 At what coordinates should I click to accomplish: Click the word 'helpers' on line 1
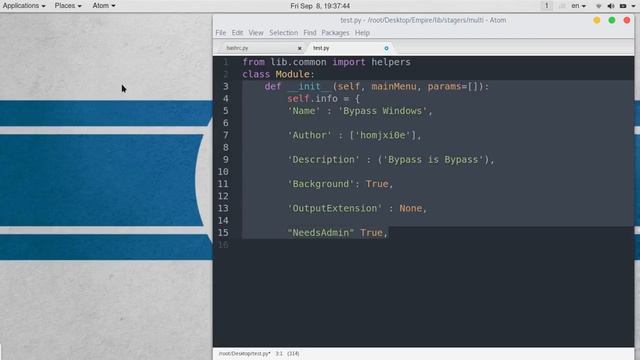pyautogui.click(x=391, y=62)
